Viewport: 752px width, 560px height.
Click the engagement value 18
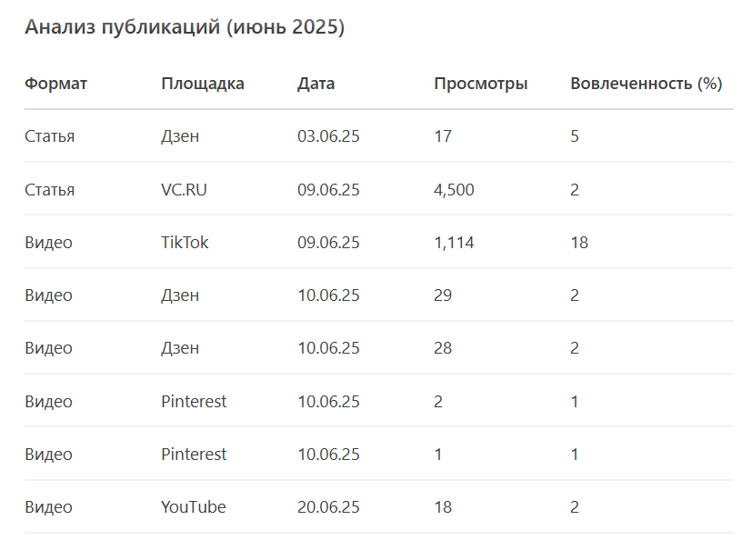coord(579,243)
